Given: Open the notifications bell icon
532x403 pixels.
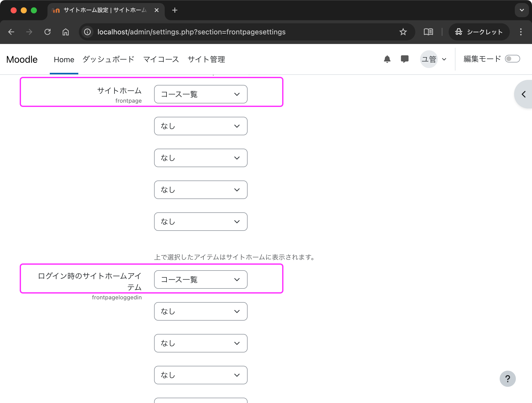Looking at the screenshot, I should coord(387,59).
